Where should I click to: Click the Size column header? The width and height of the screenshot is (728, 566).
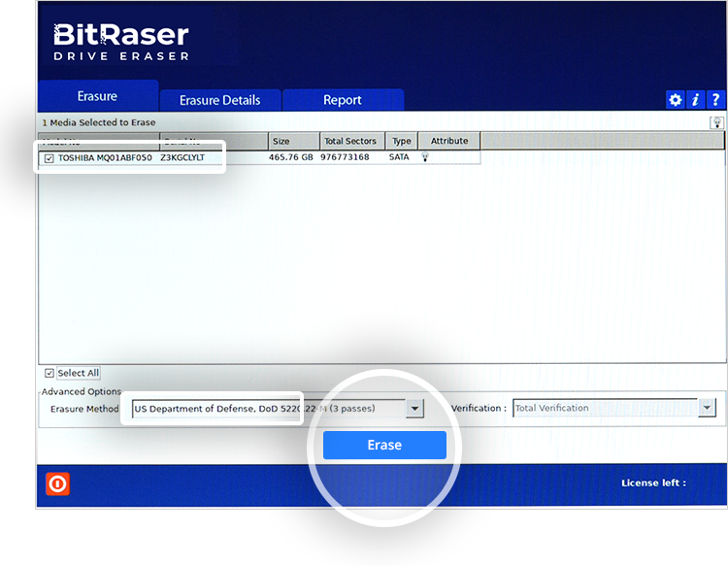(293, 141)
